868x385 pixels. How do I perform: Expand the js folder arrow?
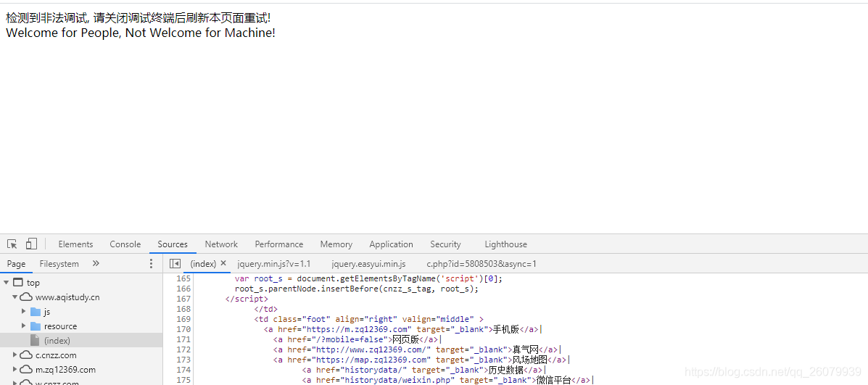click(24, 312)
